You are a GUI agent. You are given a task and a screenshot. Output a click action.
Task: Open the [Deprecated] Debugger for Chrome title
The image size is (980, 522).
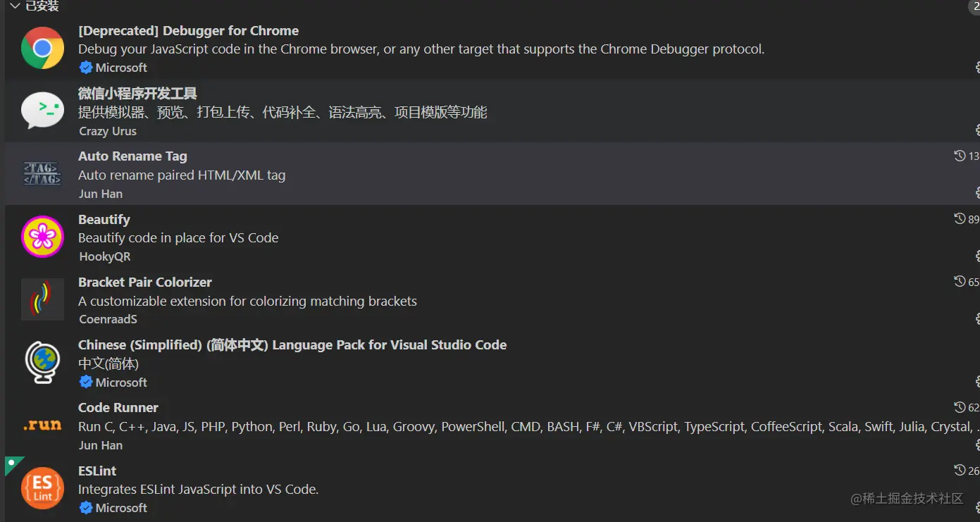pos(188,31)
